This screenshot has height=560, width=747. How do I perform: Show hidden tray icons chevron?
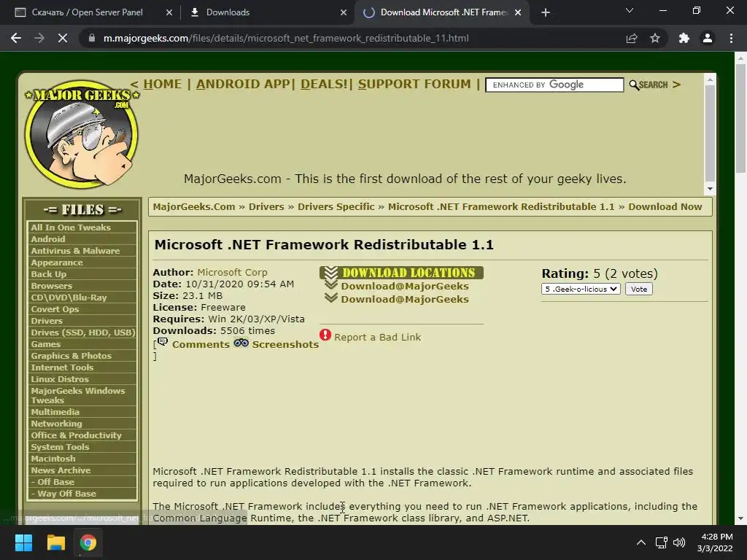coord(641,542)
